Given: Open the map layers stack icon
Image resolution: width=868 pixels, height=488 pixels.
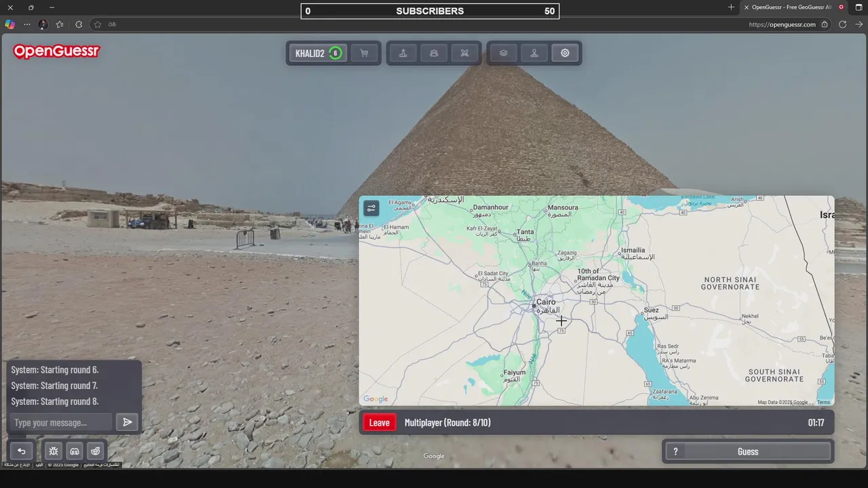Looking at the screenshot, I should pyautogui.click(x=503, y=53).
